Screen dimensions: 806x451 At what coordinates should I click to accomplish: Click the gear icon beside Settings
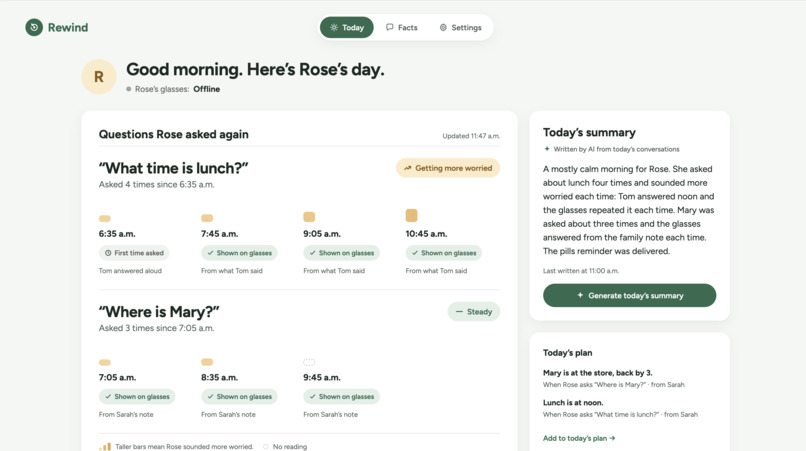tap(443, 27)
